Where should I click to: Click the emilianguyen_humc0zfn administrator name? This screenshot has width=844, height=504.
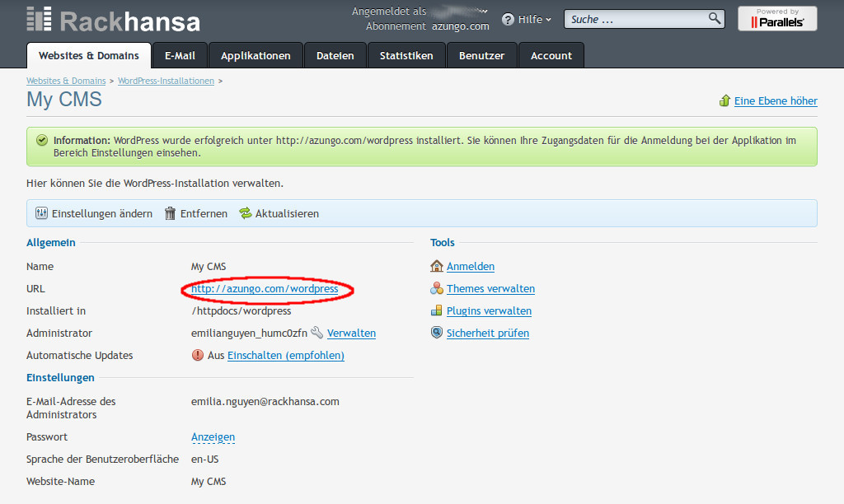249,333
